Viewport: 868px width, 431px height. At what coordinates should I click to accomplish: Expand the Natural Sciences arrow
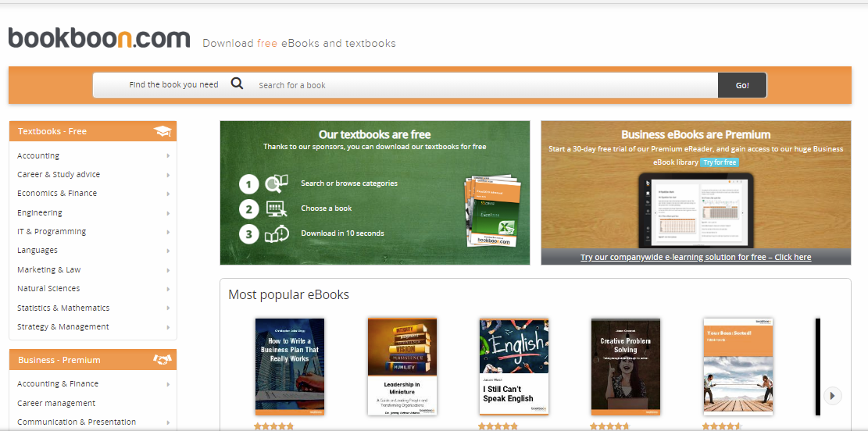tap(168, 289)
